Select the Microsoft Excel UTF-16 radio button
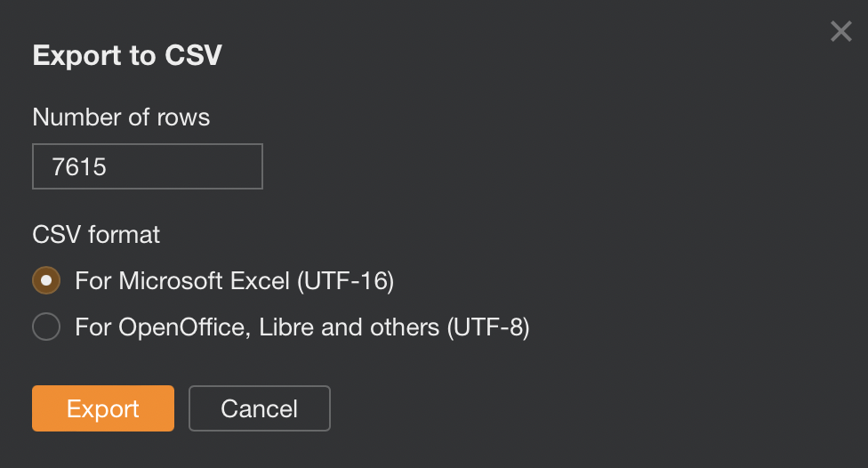 (46, 281)
